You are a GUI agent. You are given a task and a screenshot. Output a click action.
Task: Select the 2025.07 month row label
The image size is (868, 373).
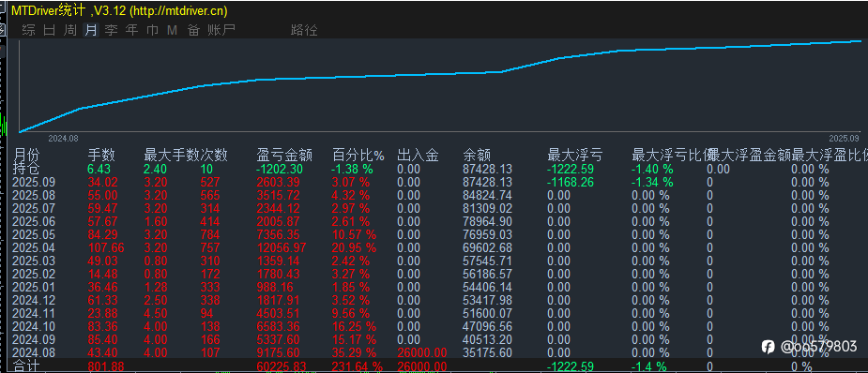(33, 209)
